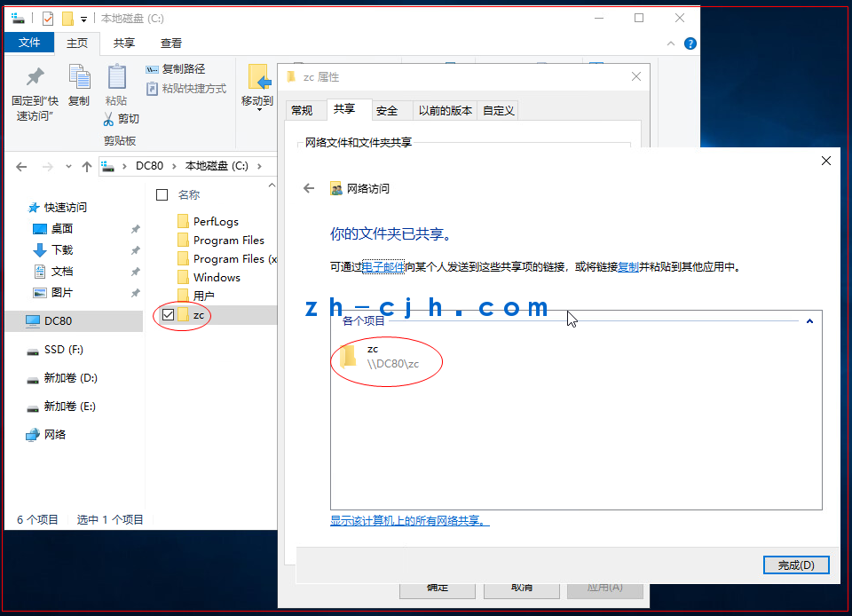Uncheck the zc folder checkbox

pyautogui.click(x=168, y=314)
